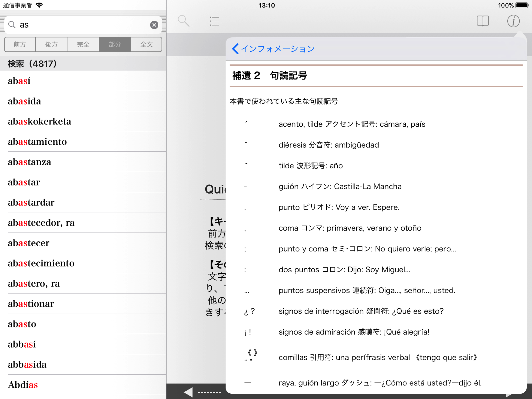Image resolution: width=532 pixels, height=399 pixels.
Task: Open the book icon in toolbar
Action: point(483,21)
